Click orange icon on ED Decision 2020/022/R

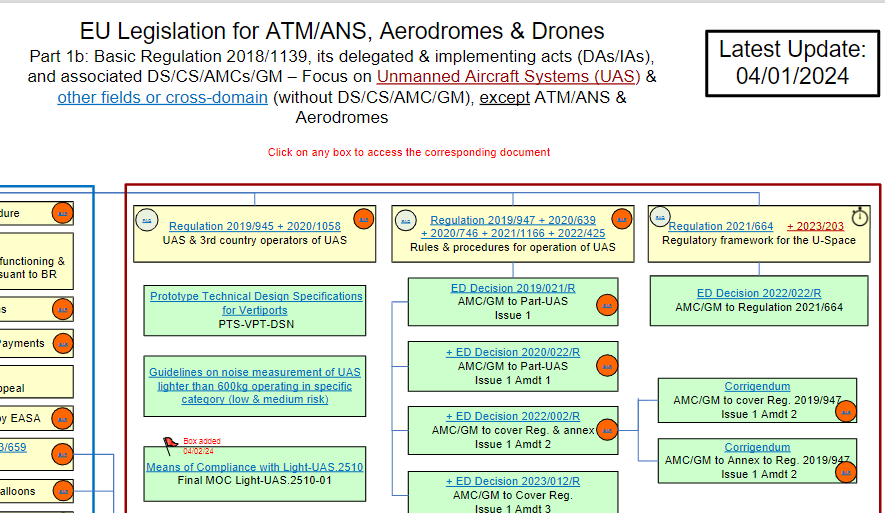607,366
